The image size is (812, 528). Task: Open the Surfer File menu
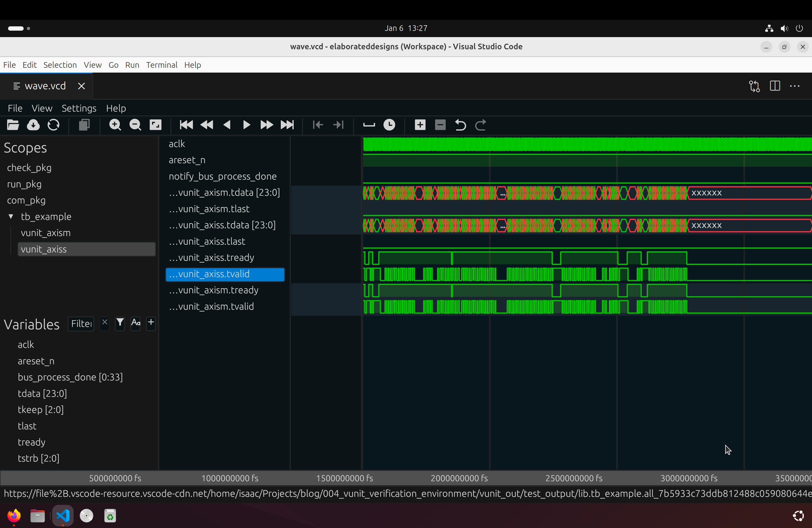[x=15, y=108]
